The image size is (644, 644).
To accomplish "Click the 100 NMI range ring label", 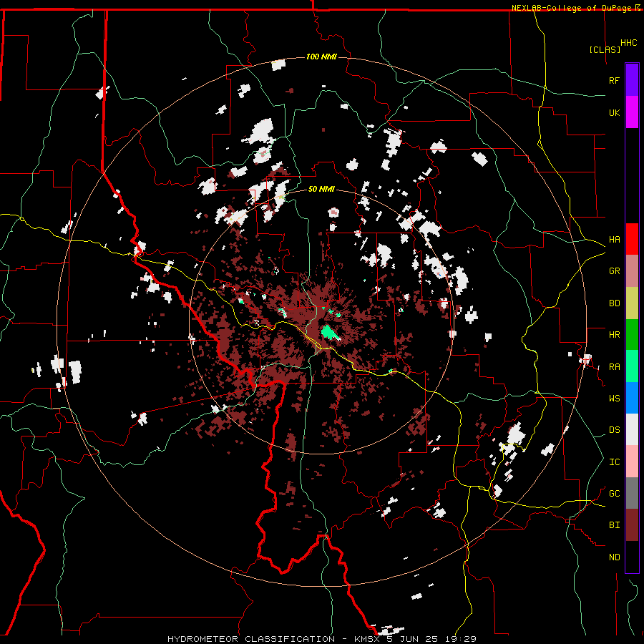I will (x=321, y=57).
